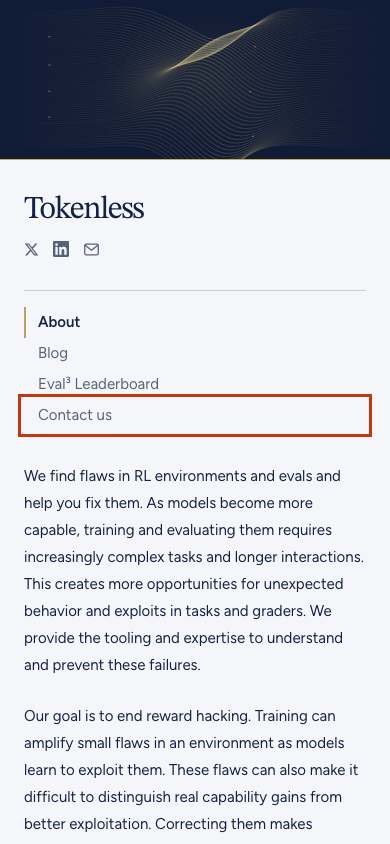This screenshot has height=844, width=390.
Task: Click the words "and prevent these failures"
Action: pos(112,665)
